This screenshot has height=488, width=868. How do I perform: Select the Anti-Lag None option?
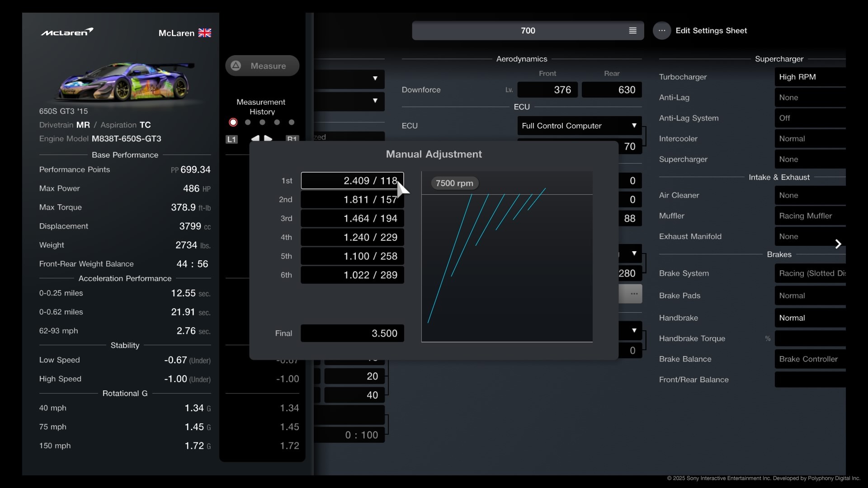point(810,98)
